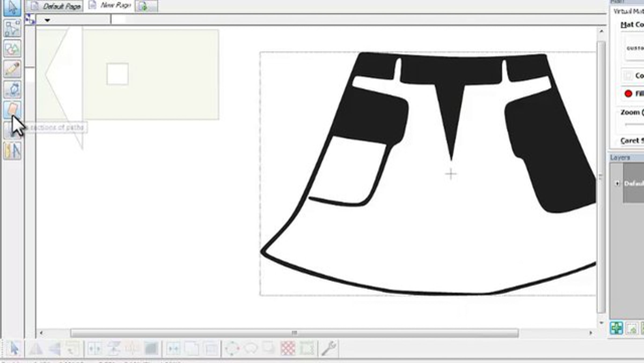Open the black dropdown arrow above the canvas
Screen dimensions: 644x363
(x=47, y=20)
